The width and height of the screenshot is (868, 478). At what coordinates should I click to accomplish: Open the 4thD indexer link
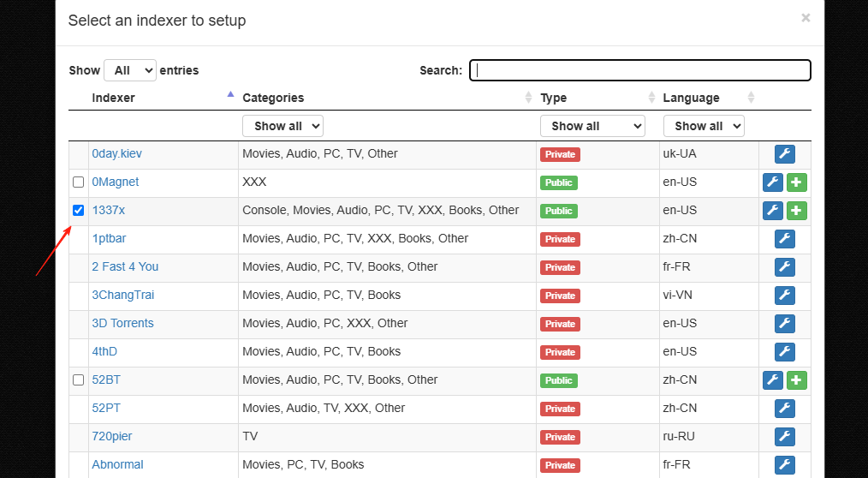(x=104, y=352)
